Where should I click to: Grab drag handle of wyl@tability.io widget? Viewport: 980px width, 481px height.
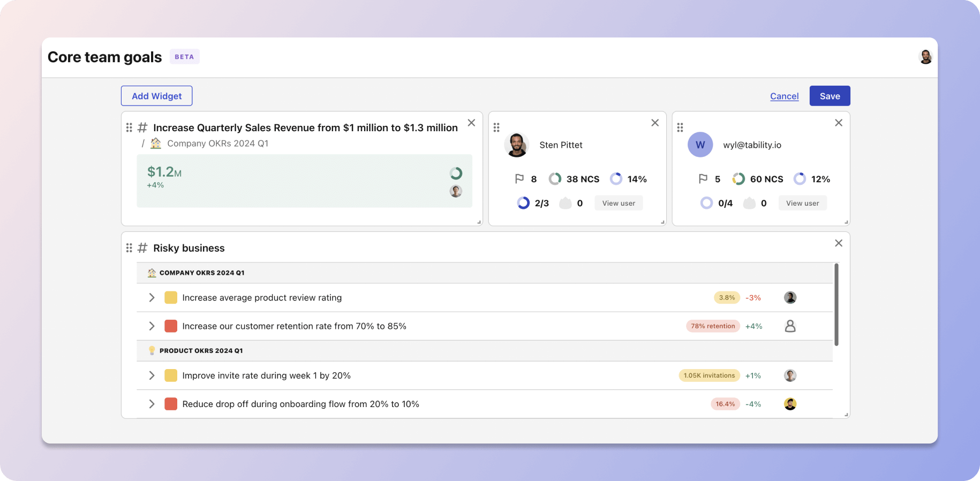680,127
